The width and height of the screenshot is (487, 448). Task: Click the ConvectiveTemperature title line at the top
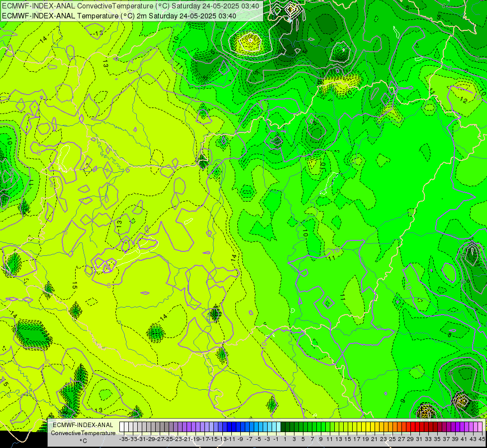click(x=130, y=6)
